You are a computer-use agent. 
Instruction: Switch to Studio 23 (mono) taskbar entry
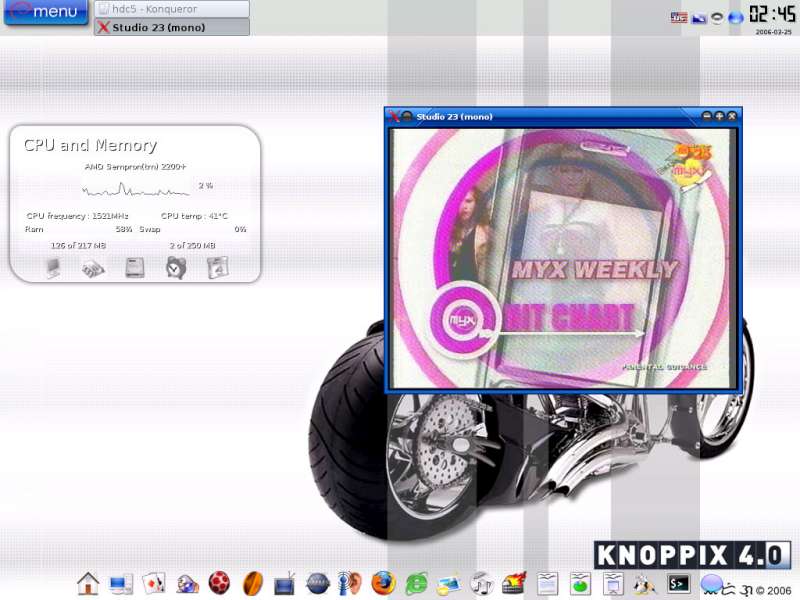[x=172, y=28]
